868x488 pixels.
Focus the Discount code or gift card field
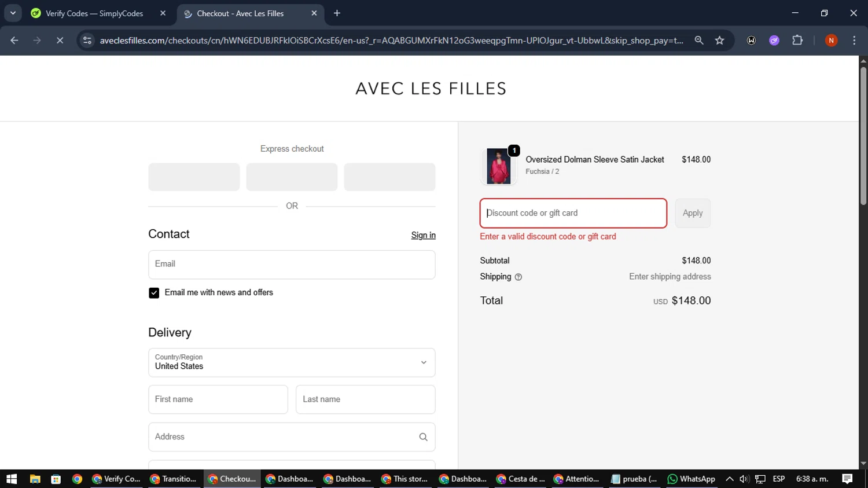click(573, 213)
